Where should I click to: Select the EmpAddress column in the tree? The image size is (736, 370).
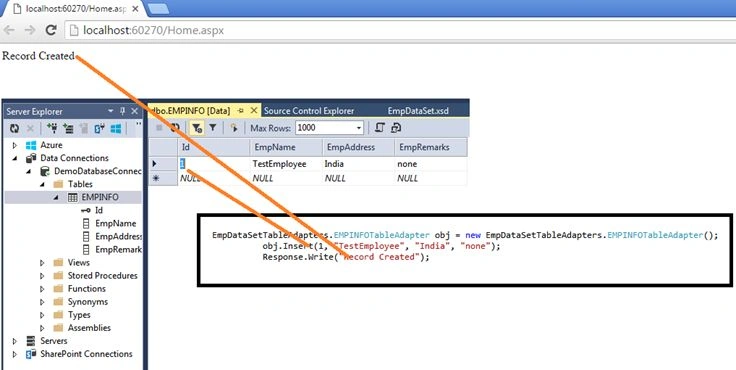coord(118,237)
